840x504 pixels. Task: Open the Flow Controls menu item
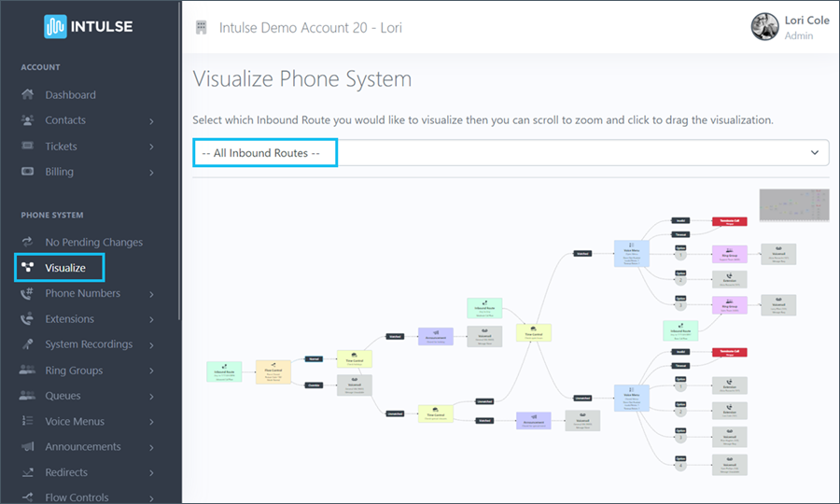coord(77,497)
